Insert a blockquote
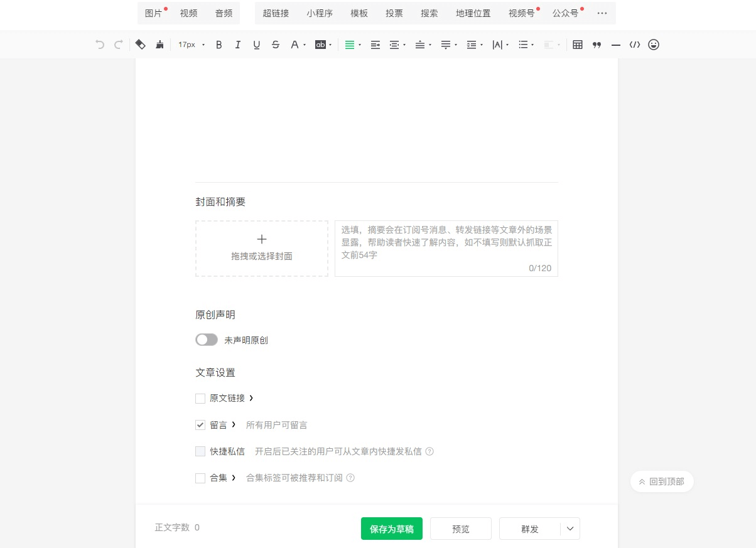This screenshot has width=756, height=548. pos(597,45)
